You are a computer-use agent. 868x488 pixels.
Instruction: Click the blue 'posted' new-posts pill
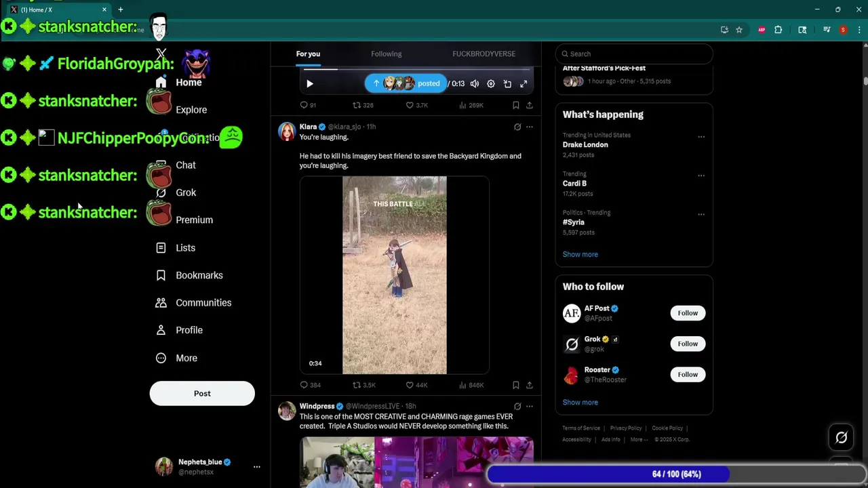[x=406, y=83]
